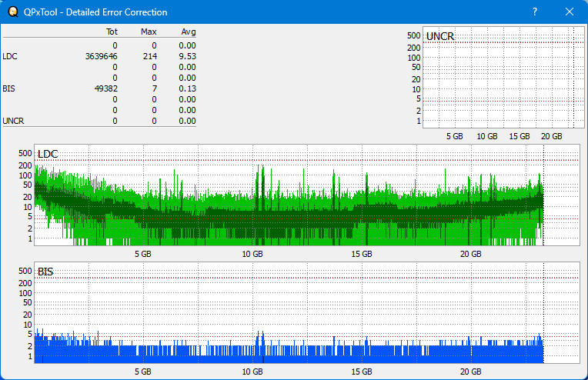Select the BIS row label in the table
This screenshot has width=588, height=380.
click(8, 88)
